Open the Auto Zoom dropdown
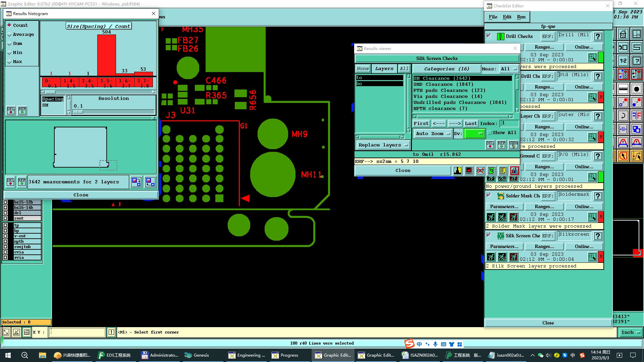Screen dimensions: 644x362 (x=433, y=133)
